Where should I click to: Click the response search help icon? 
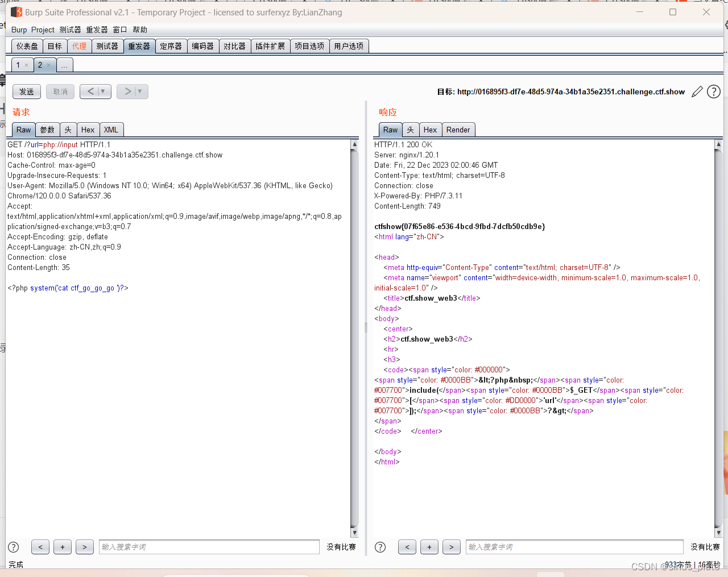click(x=380, y=547)
